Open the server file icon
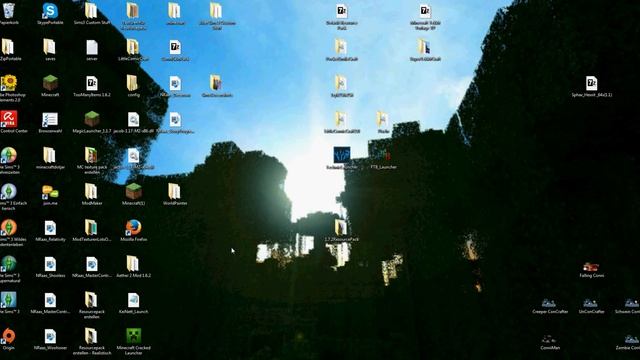 [92, 47]
